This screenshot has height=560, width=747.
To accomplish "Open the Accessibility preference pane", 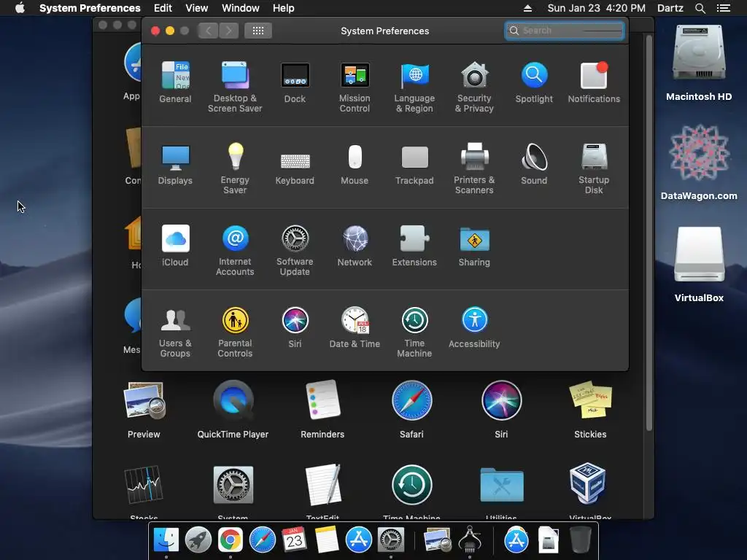I will coord(474,327).
